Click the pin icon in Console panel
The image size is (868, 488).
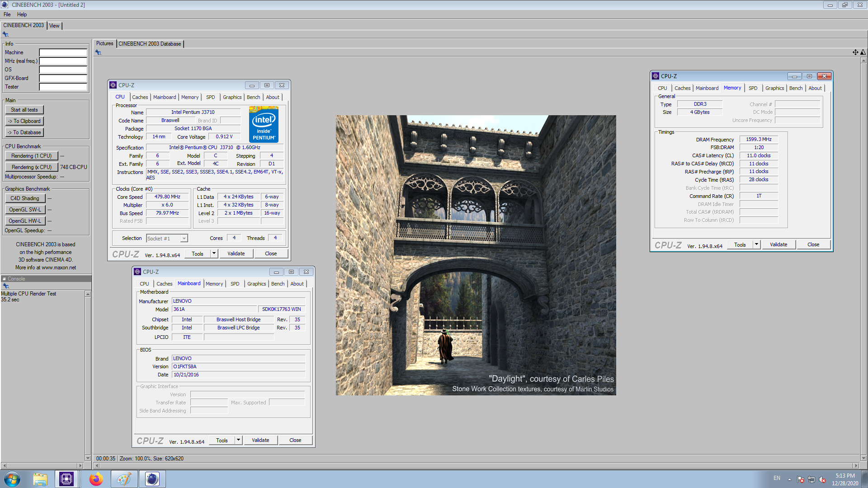(x=6, y=286)
